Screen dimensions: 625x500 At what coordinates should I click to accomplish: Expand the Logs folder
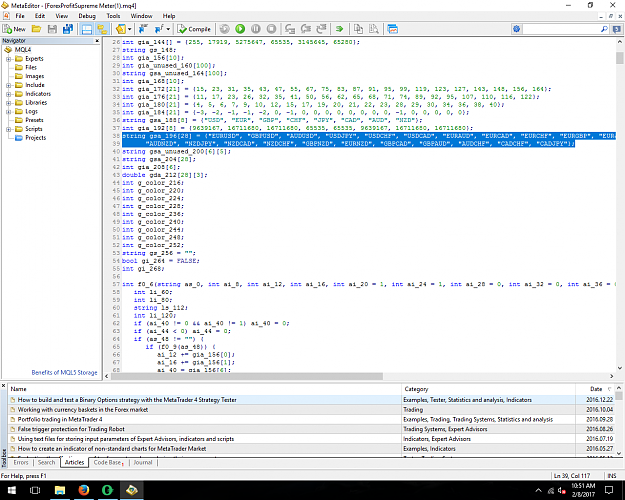click(x=8, y=111)
